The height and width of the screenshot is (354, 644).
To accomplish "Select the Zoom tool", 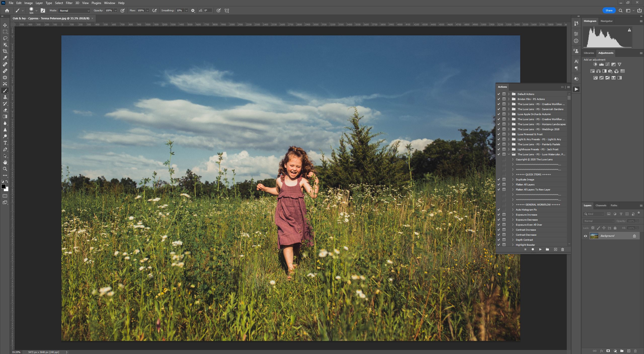I will click(x=5, y=169).
